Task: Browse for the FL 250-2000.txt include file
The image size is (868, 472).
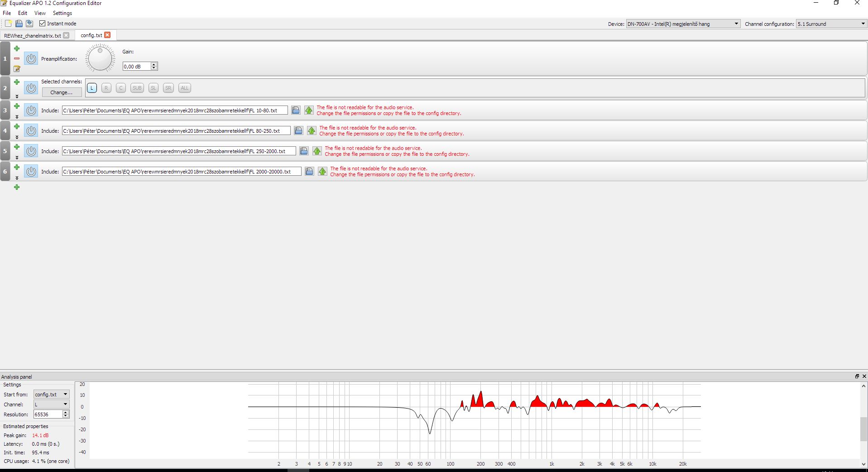Action: click(x=304, y=151)
